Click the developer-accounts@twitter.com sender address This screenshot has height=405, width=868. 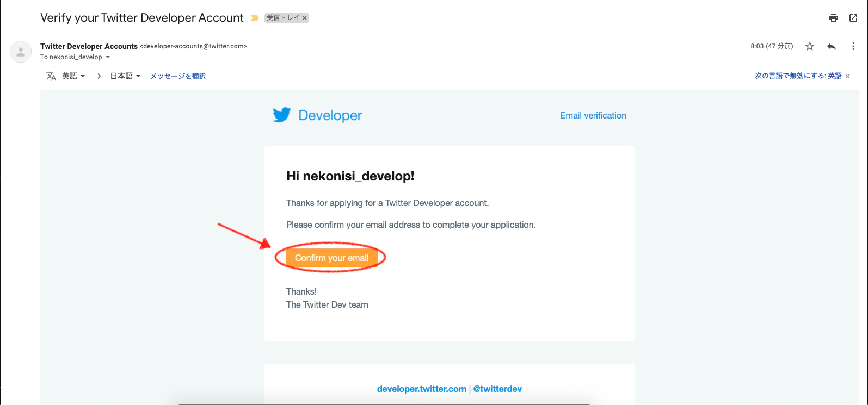click(193, 46)
